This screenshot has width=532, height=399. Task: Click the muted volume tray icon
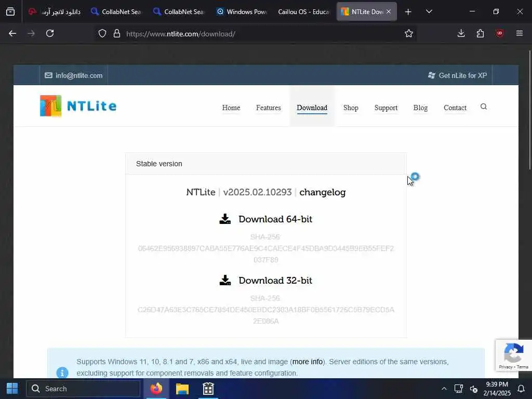coord(474,389)
